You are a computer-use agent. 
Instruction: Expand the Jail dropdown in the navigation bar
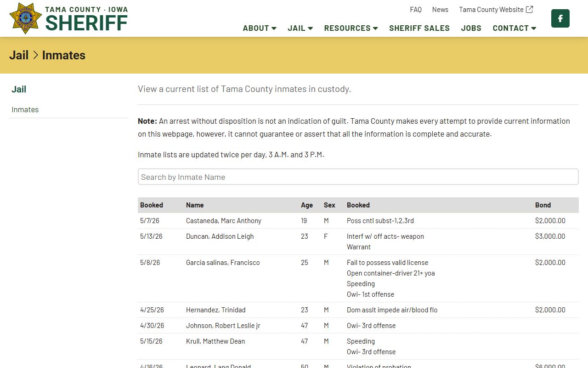click(300, 28)
